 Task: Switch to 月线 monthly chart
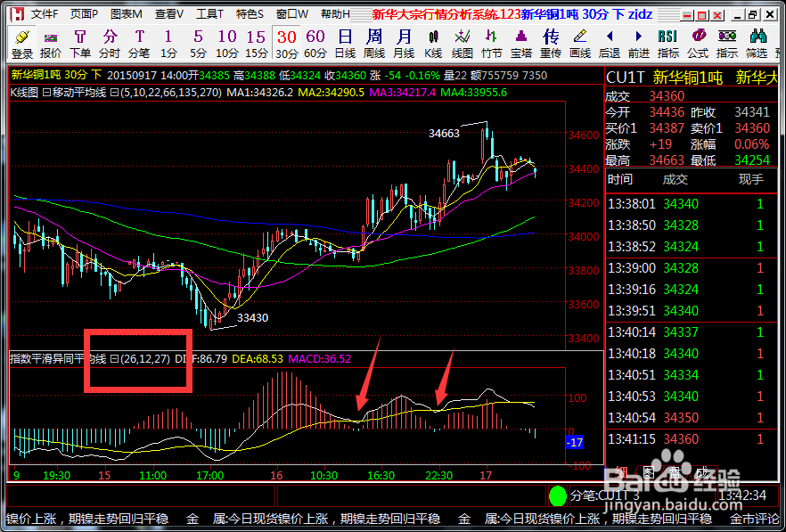(404, 44)
